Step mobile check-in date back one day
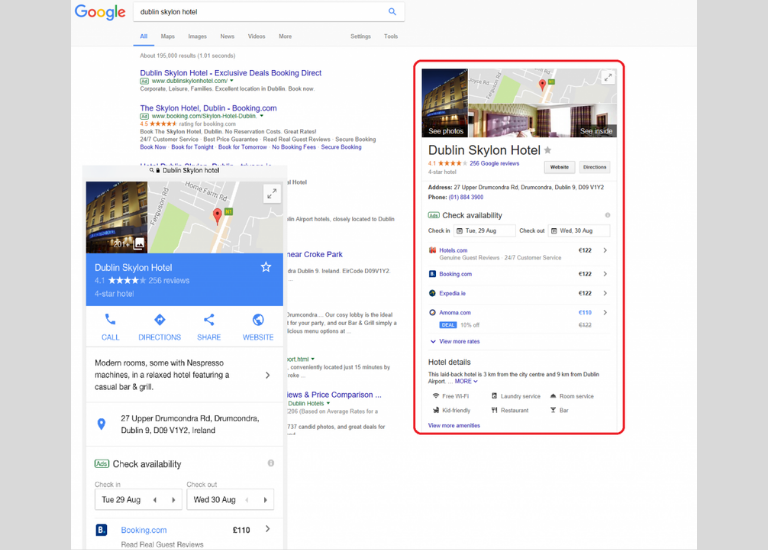 [x=155, y=500]
